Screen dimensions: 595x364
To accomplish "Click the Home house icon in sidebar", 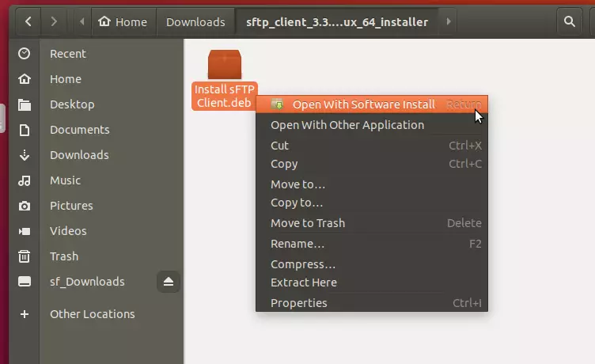I will pos(25,79).
